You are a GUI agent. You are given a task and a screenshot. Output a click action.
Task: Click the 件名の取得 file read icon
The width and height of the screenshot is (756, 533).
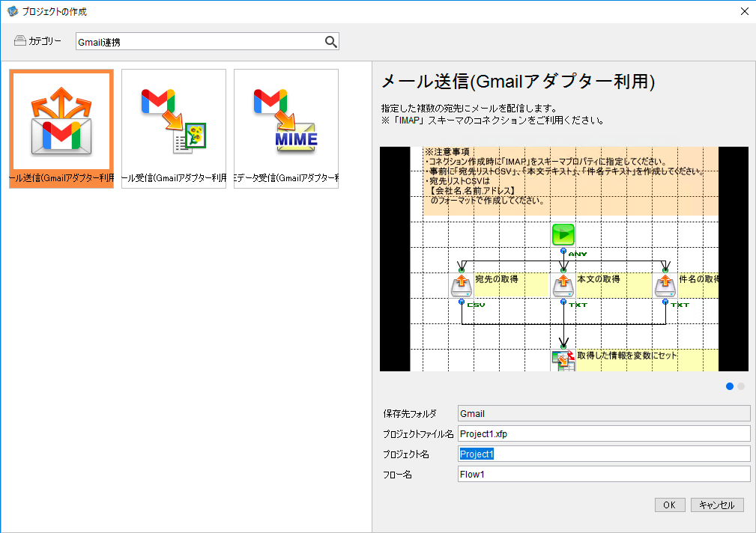tap(665, 286)
